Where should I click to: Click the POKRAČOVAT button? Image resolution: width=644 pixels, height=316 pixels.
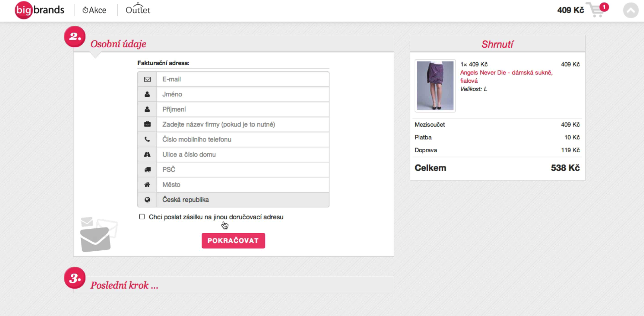point(233,241)
